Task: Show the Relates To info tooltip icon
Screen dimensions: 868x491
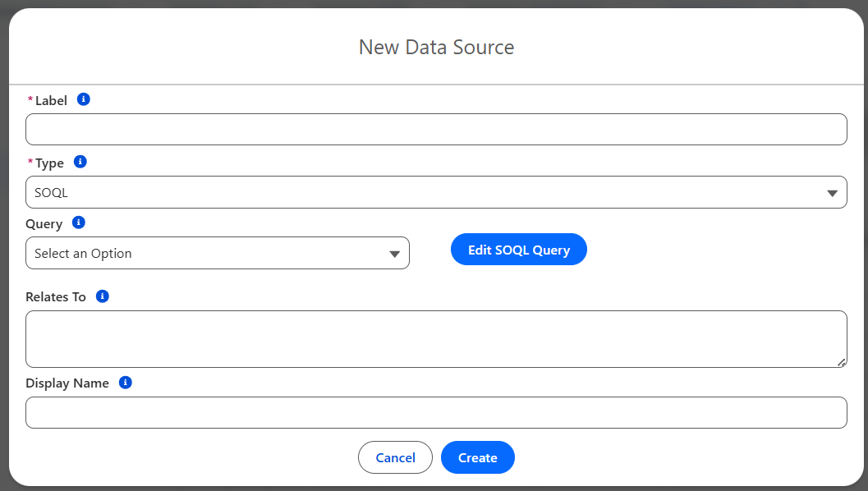Action: coord(103,296)
